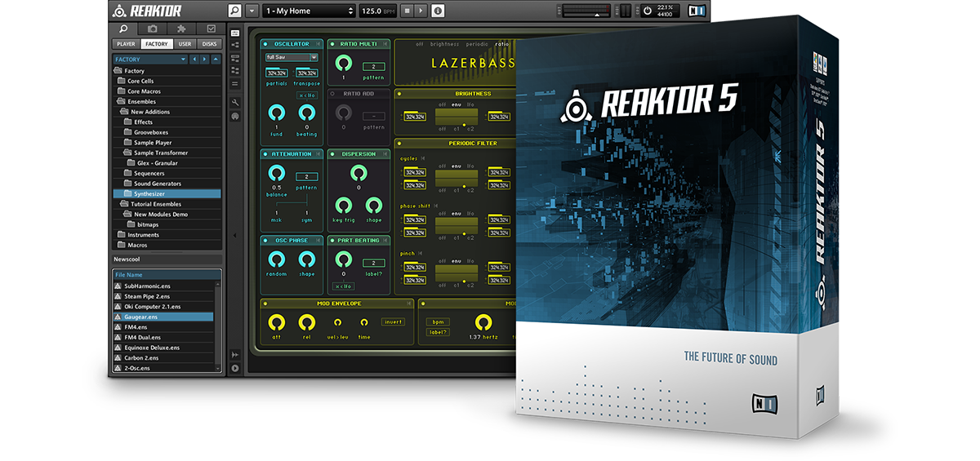This screenshot has width=980, height=461.
Task: Click the Steam Pipe 2.ens file icon
Action: pyautogui.click(x=118, y=296)
